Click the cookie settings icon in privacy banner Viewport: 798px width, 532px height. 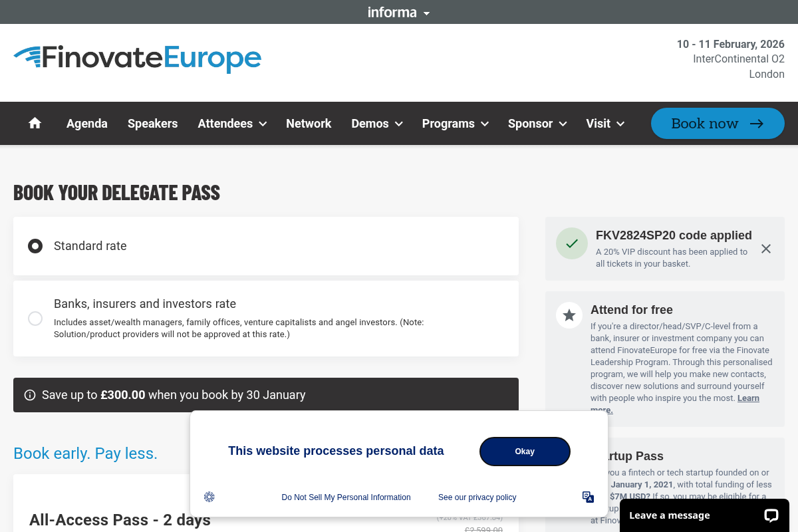tap(209, 497)
